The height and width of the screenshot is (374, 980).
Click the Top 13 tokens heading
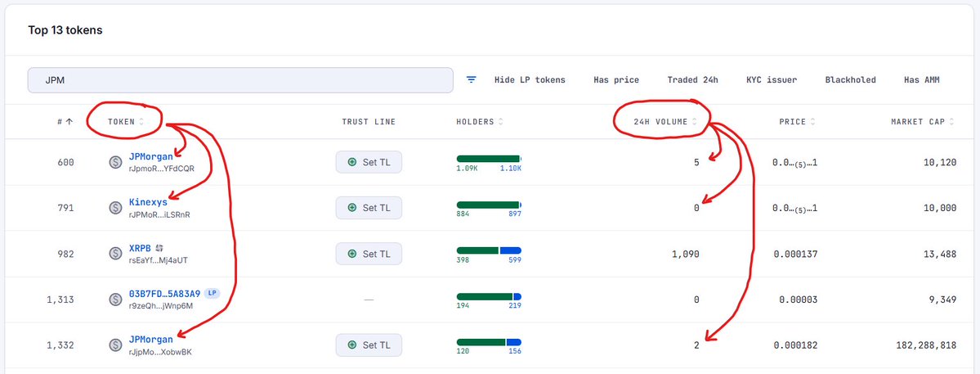pyautogui.click(x=65, y=30)
